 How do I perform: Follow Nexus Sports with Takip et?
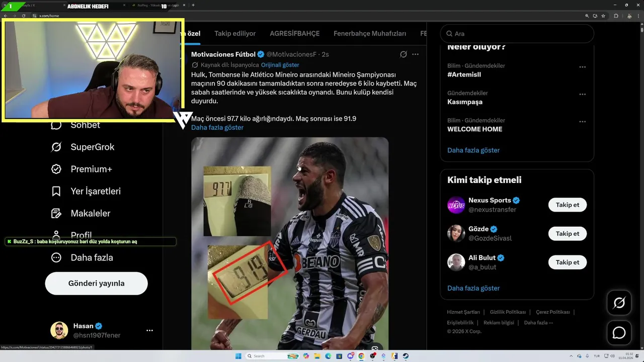pyautogui.click(x=568, y=205)
